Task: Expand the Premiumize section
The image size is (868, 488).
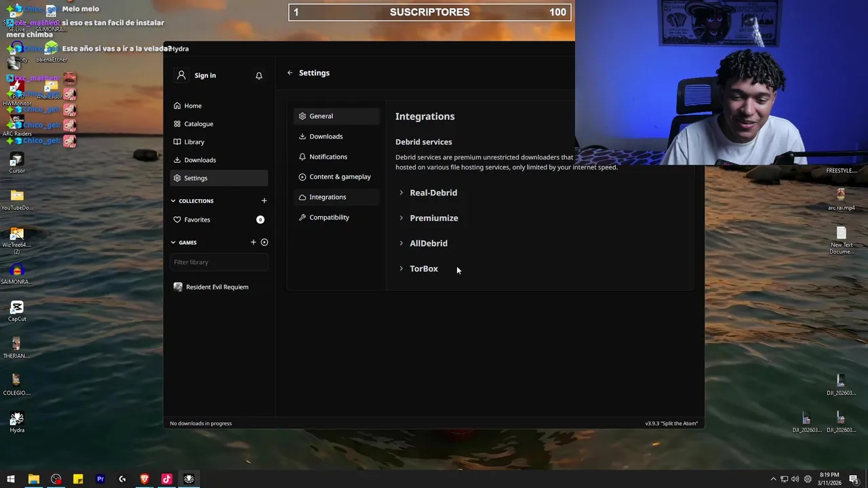Action: click(429, 218)
